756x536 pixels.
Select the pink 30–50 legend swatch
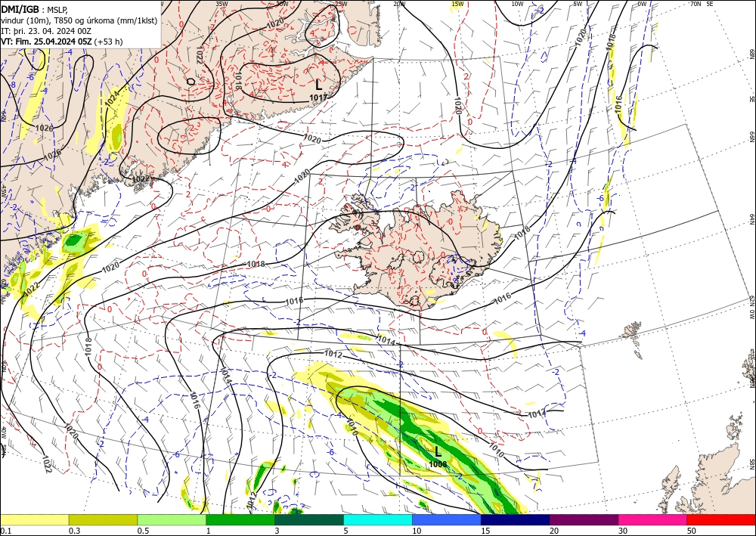[x=653, y=519]
